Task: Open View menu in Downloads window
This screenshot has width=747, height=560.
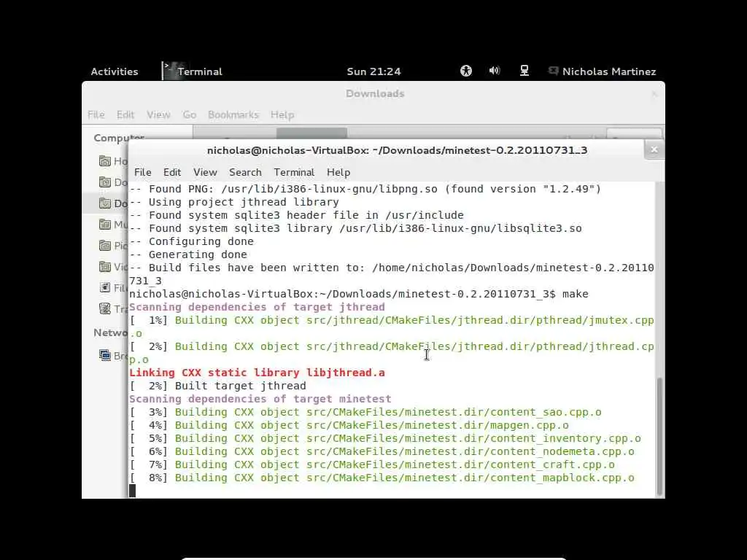Action: [x=158, y=114]
